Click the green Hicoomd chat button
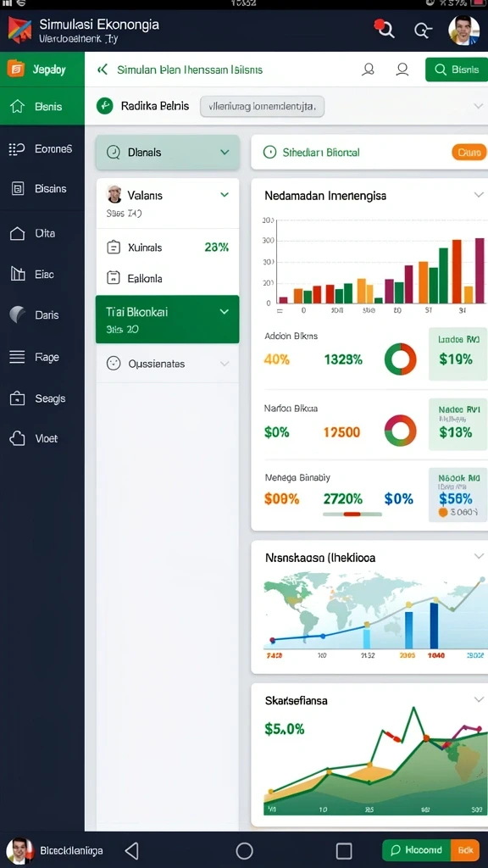The height and width of the screenshot is (868, 488). (417, 849)
